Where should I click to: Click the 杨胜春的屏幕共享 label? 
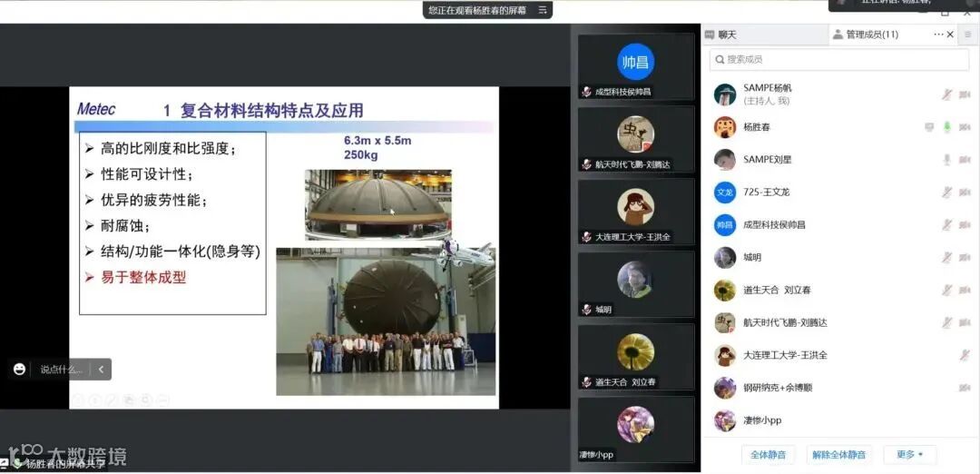(x=65, y=463)
